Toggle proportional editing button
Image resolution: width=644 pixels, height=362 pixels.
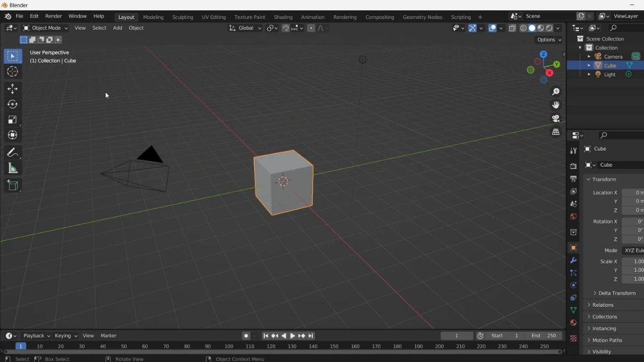tap(311, 28)
